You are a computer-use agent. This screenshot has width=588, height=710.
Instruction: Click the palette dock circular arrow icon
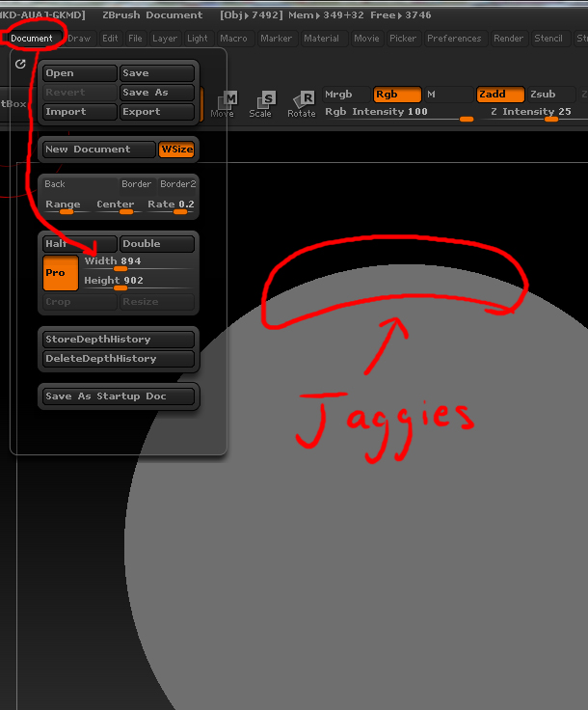point(20,65)
